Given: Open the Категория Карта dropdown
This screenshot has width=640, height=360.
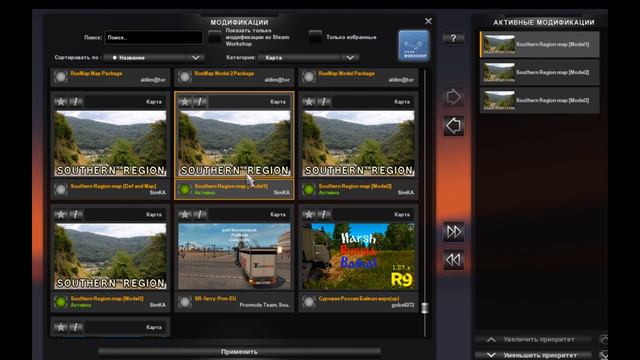Looking at the screenshot, I should coord(308,58).
